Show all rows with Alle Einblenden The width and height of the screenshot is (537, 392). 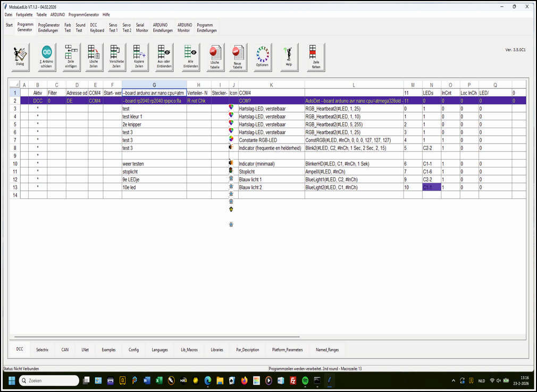point(190,57)
